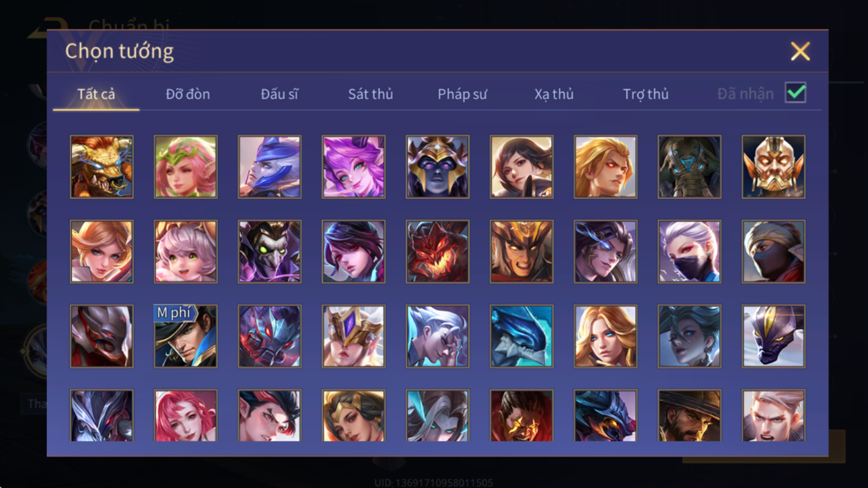This screenshot has height=488, width=868.
Task: Show the Pháp sư heroes tab
Action: coord(462,94)
